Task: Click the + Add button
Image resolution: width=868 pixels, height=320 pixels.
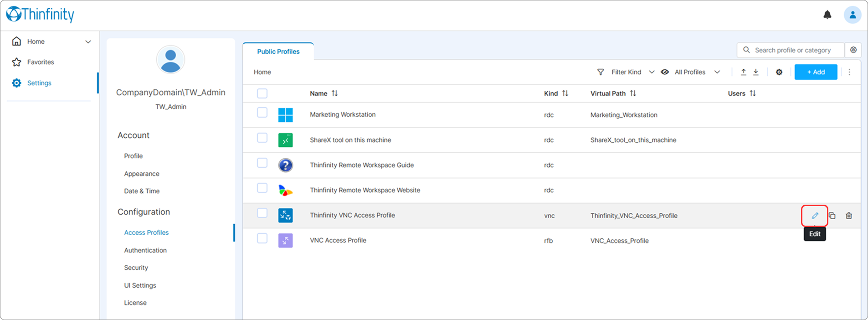Action: coord(816,72)
